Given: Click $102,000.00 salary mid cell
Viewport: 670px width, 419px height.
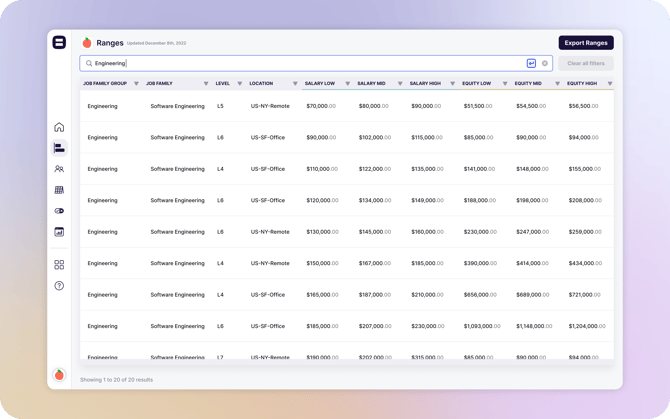Looking at the screenshot, I should coord(375,138).
